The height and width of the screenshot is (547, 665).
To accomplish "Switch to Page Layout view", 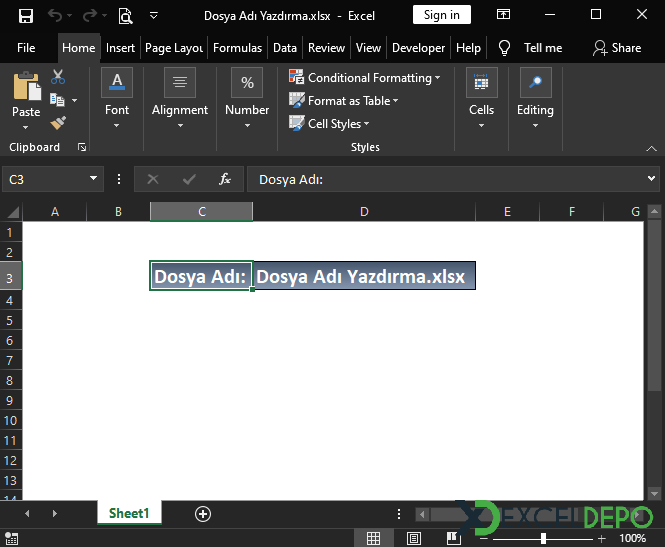I will [x=414, y=538].
